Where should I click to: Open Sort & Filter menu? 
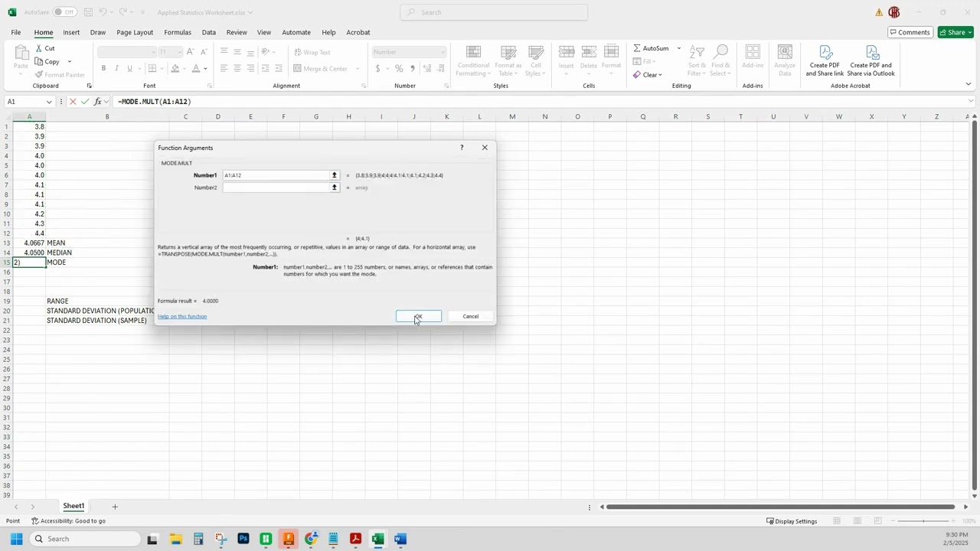tap(697, 60)
